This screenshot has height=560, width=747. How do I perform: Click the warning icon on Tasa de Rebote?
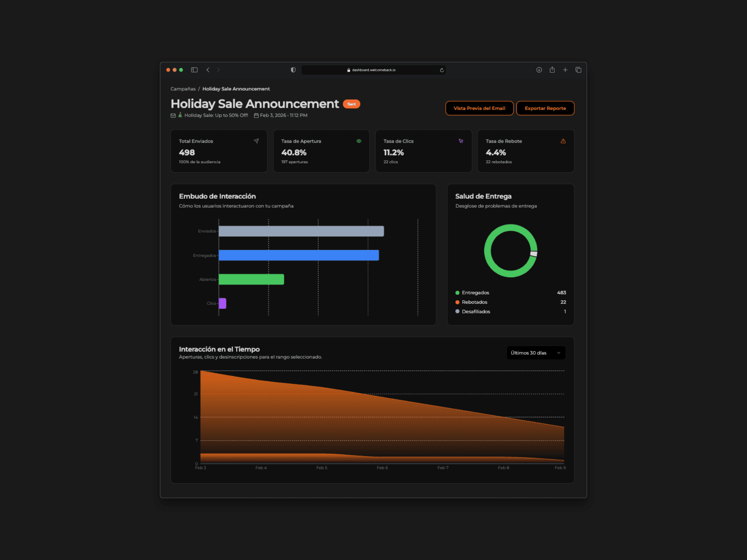click(x=563, y=141)
